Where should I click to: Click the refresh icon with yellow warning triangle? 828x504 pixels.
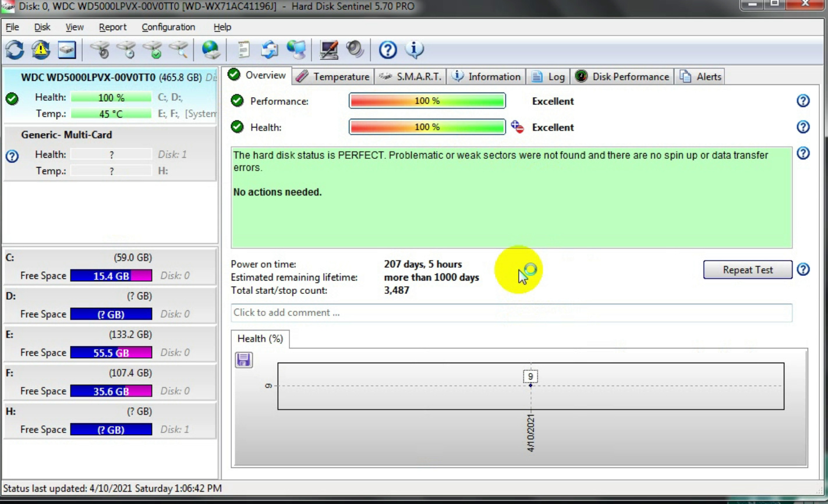41,50
